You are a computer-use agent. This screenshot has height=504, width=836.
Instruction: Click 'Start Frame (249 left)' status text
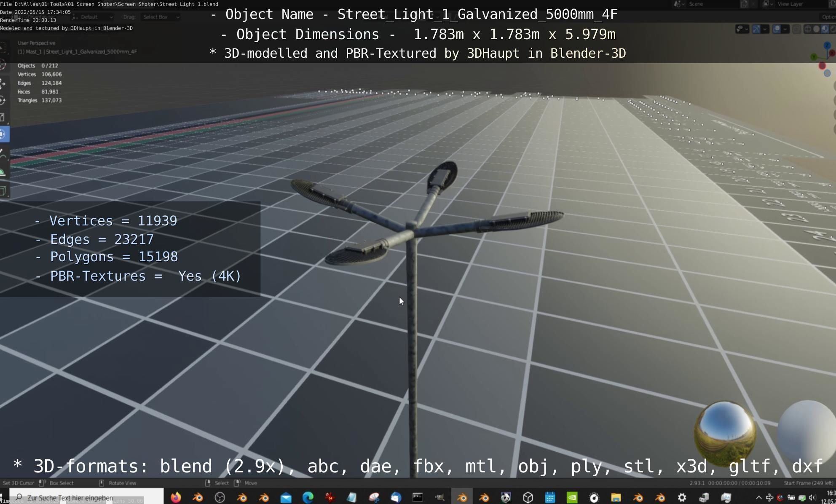click(x=808, y=483)
